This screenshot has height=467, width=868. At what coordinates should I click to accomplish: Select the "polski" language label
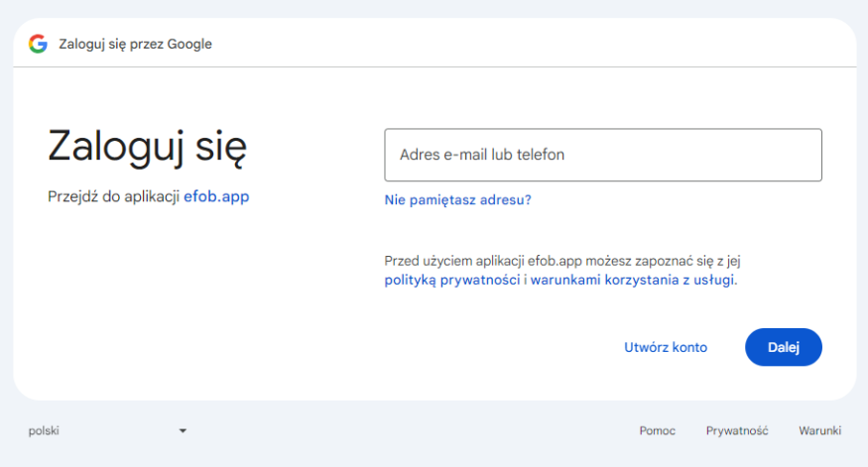45,430
